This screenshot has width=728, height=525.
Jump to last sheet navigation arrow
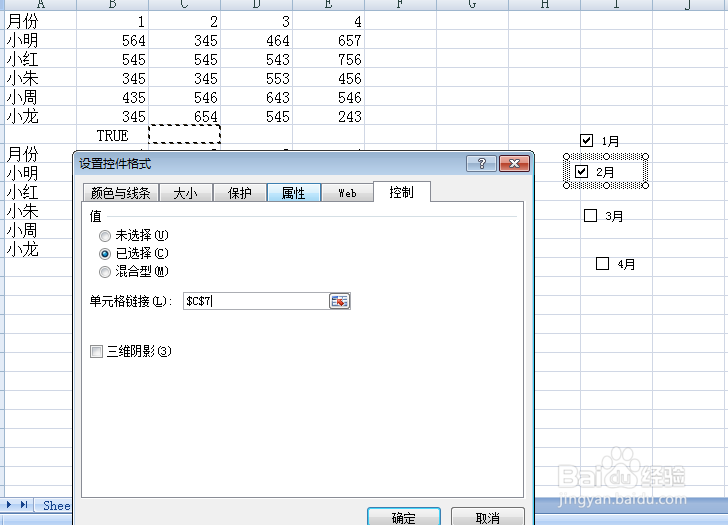24,505
